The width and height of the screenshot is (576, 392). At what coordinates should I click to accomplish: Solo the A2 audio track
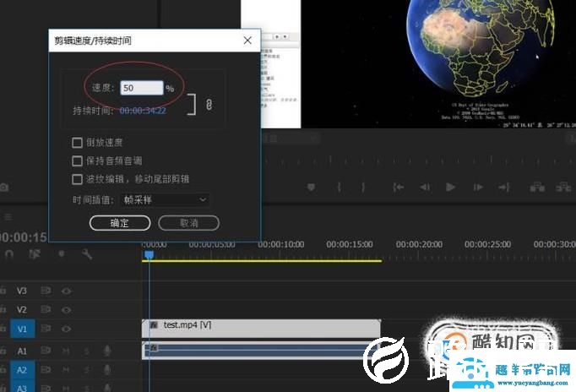pos(87,369)
